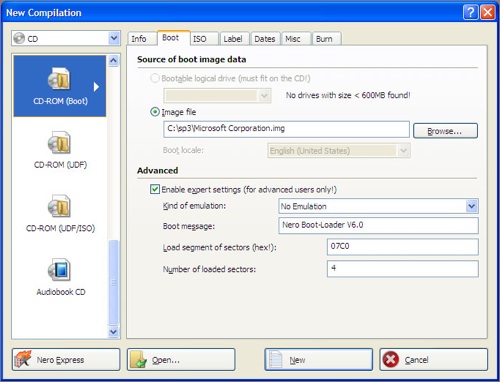This screenshot has height=382, width=500.
Task: Click the Cancel button
Action: (x=434, y=360)
